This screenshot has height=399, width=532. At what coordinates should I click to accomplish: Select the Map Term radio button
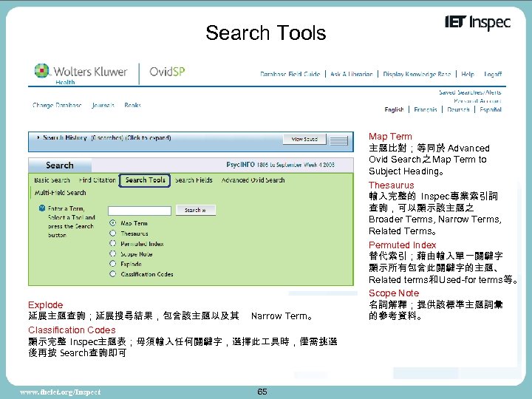[x=113, y=223]
